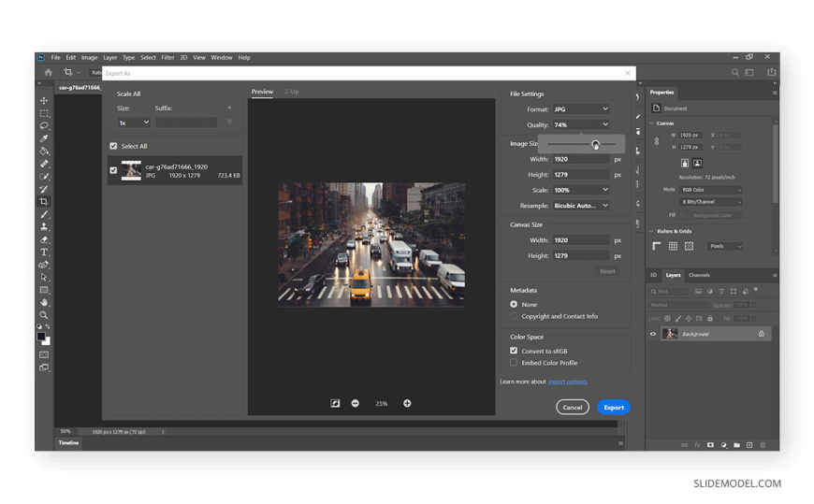Click the Cancel button
The height and width of the screenshot is (504, 814).
pyautogui.click(x=573, y=408)
